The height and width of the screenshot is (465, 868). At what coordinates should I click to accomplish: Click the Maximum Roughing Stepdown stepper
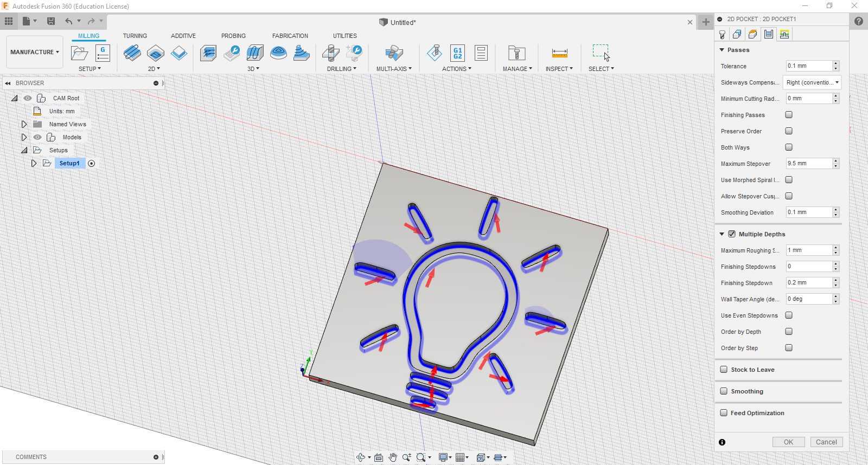coord(836,250)
